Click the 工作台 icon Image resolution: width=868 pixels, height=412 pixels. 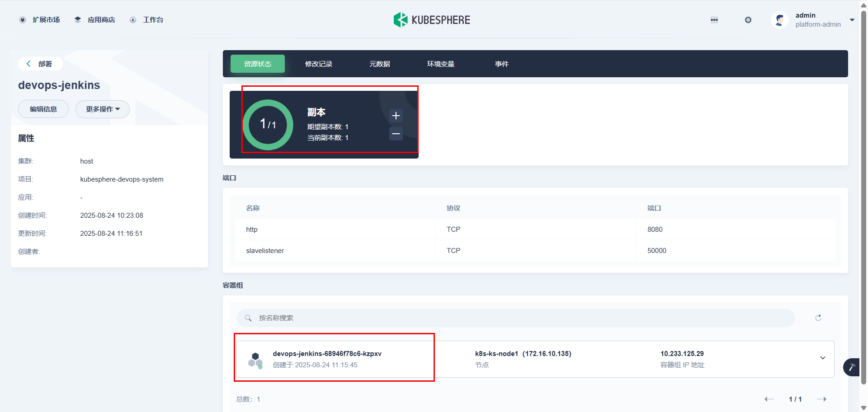[x=133, y=20]
